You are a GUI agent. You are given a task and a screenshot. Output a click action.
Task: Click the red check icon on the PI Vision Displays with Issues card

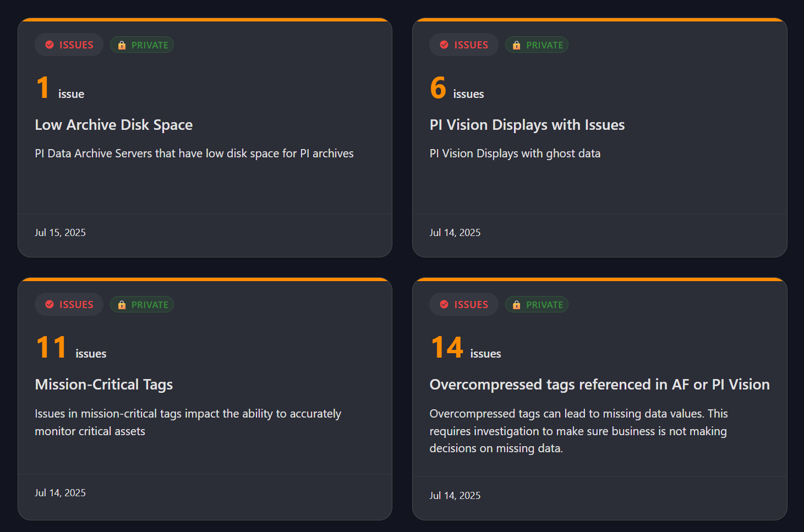click(444, 45)
